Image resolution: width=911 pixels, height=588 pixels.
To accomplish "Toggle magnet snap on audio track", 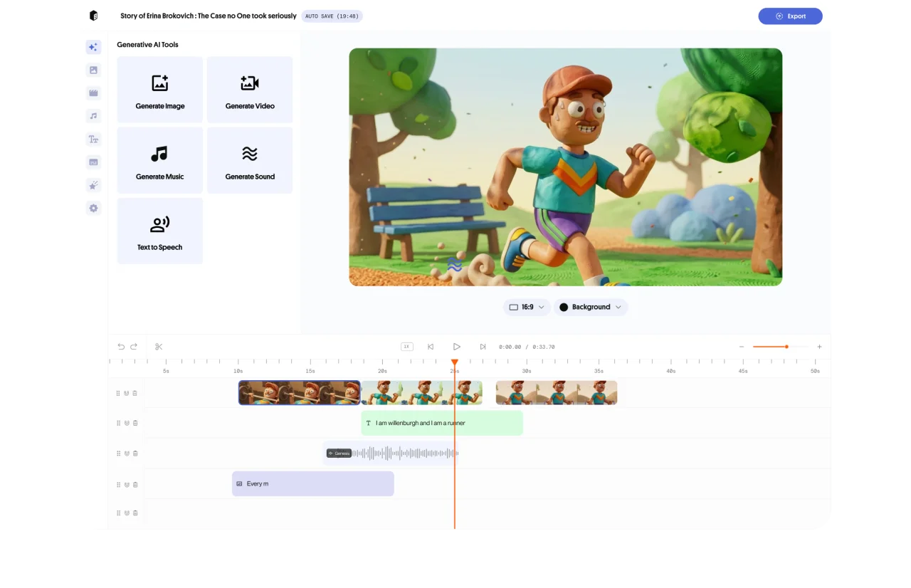I will (127, 453).
